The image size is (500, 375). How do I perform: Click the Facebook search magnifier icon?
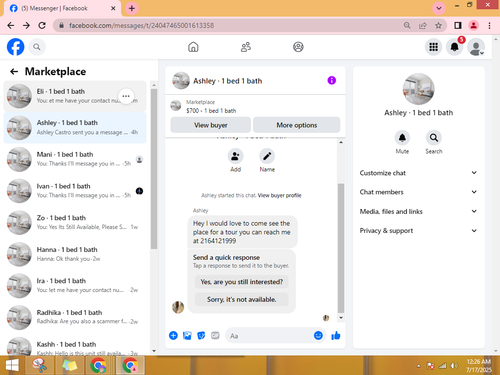(37, 47)
